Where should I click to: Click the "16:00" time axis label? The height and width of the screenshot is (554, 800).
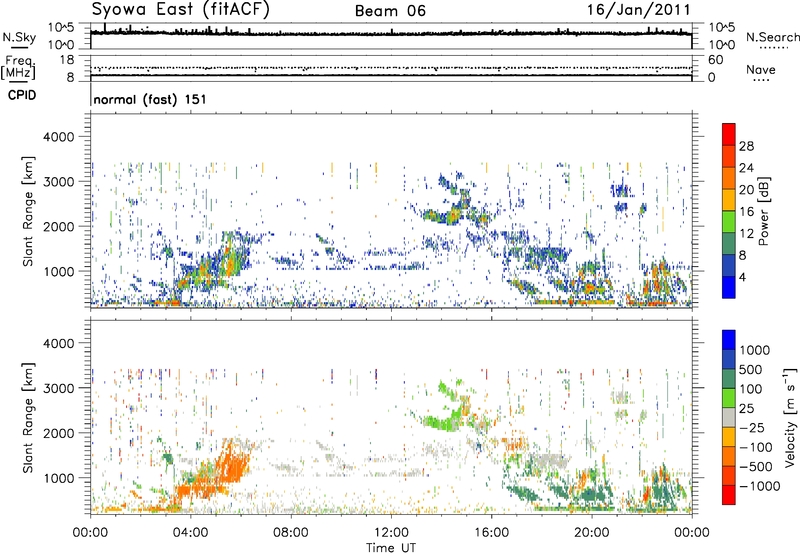pos(491,533)
